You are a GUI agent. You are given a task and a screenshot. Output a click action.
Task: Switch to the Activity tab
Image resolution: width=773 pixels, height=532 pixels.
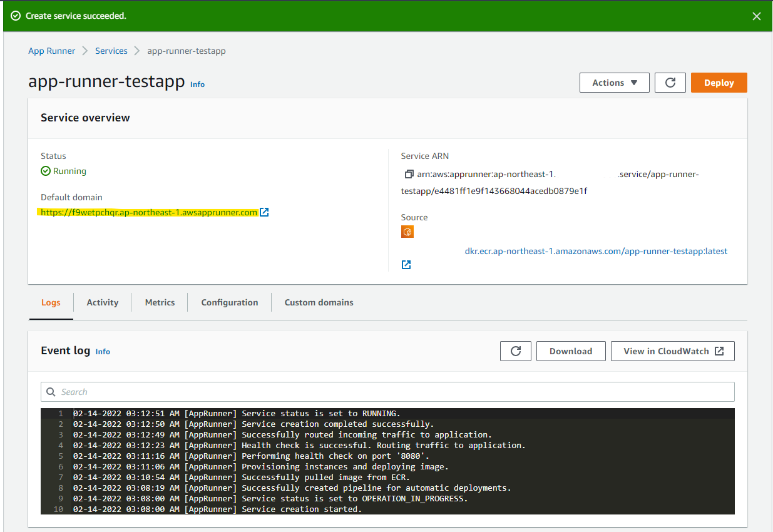click(x=102, y=302)
